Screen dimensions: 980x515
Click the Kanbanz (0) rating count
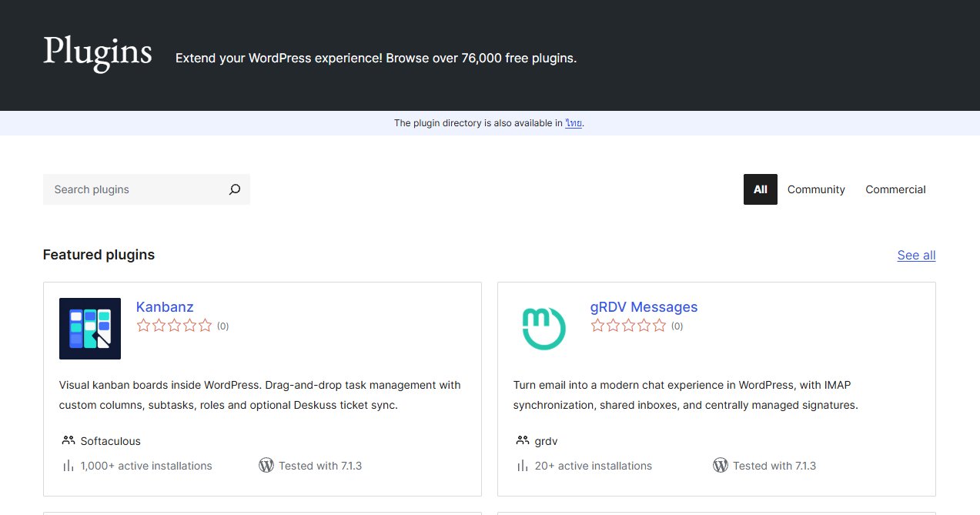223,326
